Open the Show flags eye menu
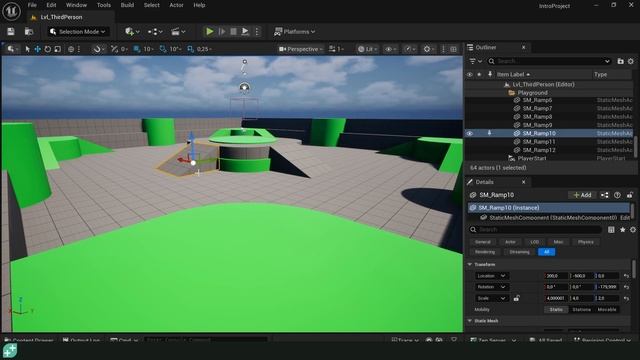The width and height of the screenshot is (640, 360). pyautogui.click(x=391, y=49)
